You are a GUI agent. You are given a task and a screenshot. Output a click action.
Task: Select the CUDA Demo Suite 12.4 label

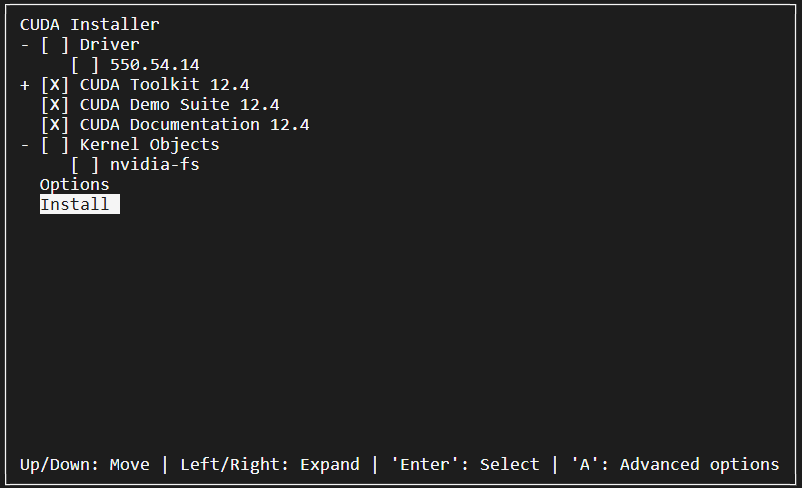coord(180,105)
